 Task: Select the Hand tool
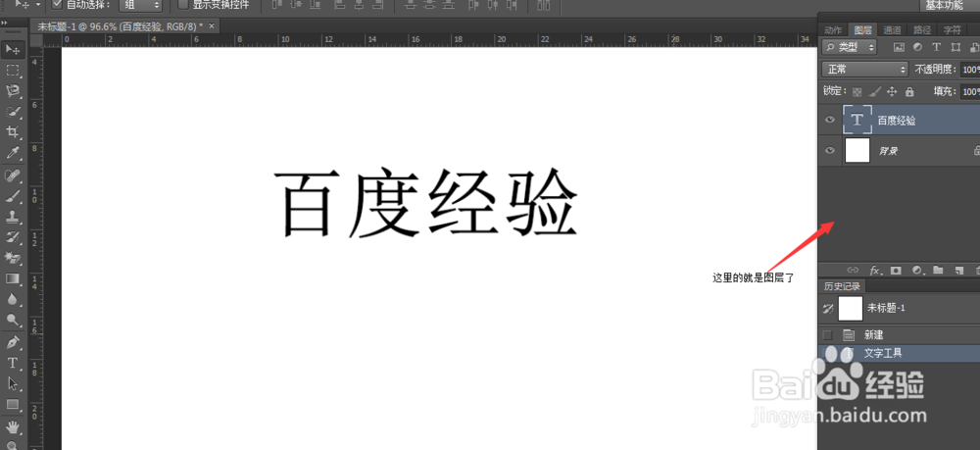click(13, 427)
